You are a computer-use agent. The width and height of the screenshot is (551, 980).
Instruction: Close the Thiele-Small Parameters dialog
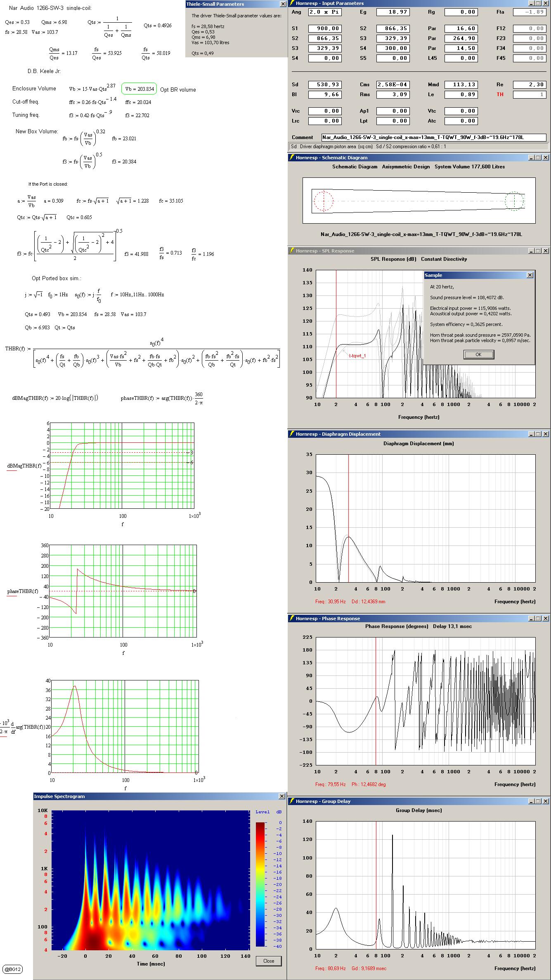click(x=283, y=4)
